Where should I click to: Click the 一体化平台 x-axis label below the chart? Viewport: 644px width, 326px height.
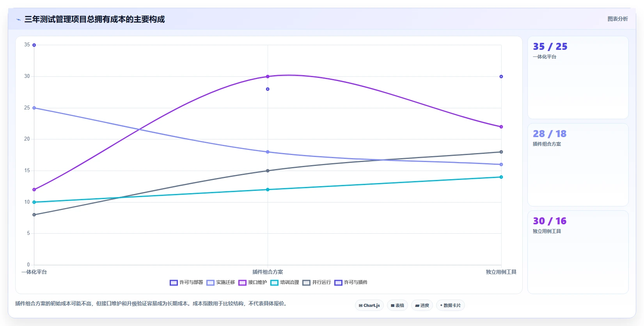click(x=34, y=272)
